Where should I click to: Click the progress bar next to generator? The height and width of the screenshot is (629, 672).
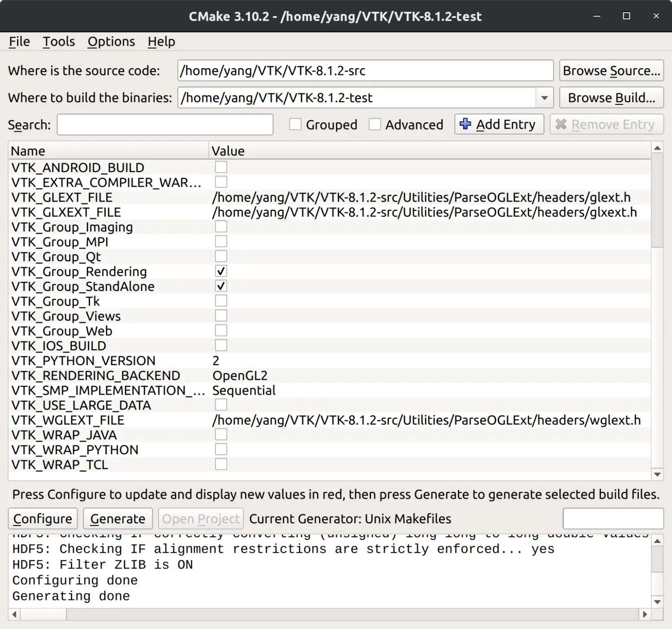pyautogui.click(x=613, y=518)
